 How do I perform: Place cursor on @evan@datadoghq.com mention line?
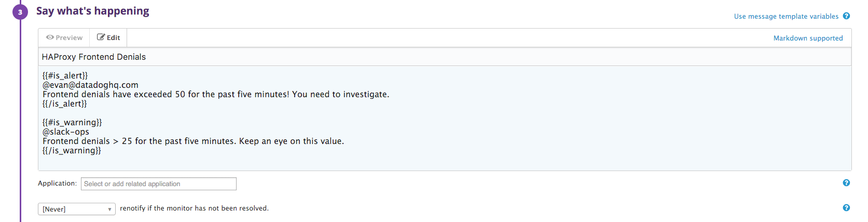pyautogui.click(x=90, y=85)
